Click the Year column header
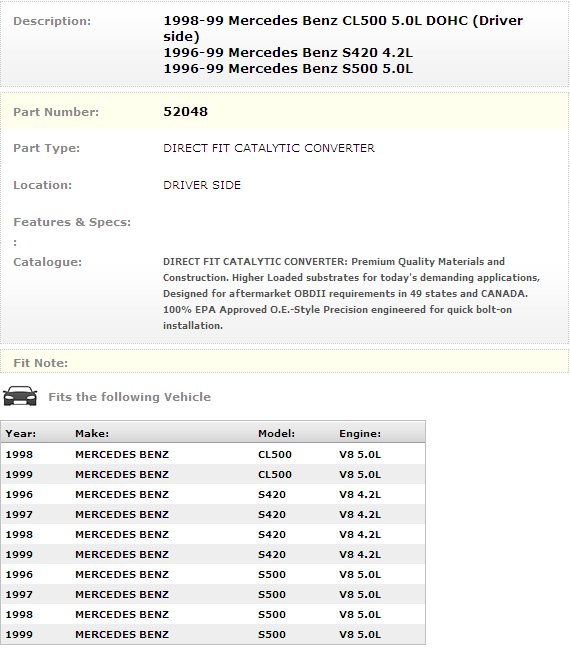Image resolution: width=570 pixels, height=664 pixels. [x=21, y=433]
